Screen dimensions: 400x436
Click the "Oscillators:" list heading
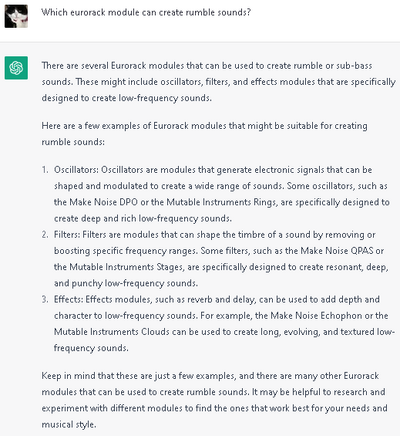[76, 170]
